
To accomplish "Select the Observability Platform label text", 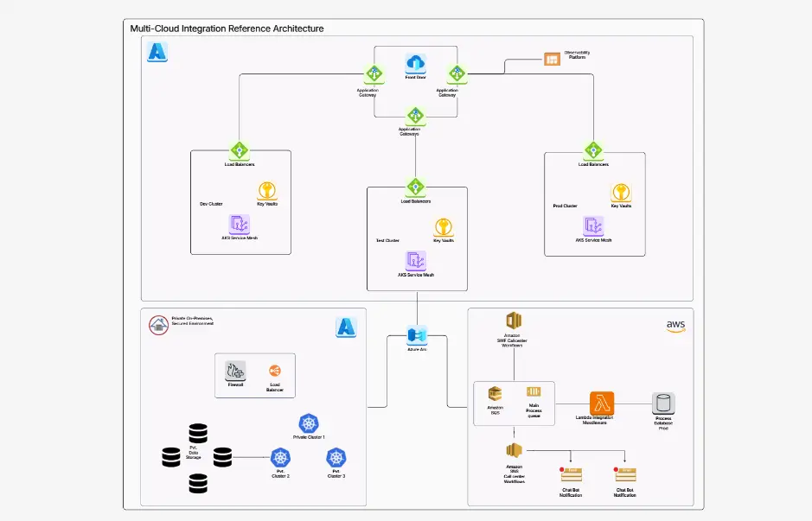I will [577, 54].
